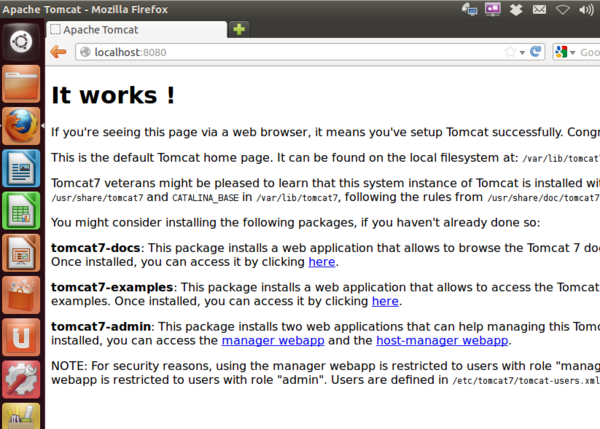Click the first tray indicator icon

469,9
